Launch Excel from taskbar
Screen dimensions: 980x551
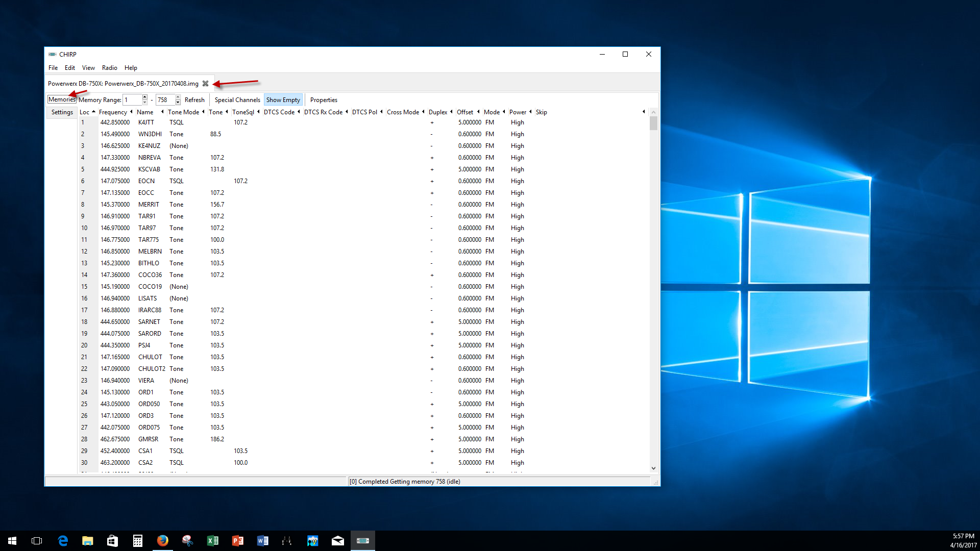[213, 541]
